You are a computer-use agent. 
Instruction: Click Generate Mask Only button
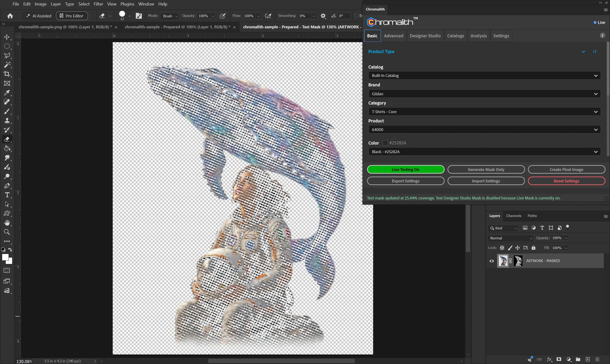(486, 169)
